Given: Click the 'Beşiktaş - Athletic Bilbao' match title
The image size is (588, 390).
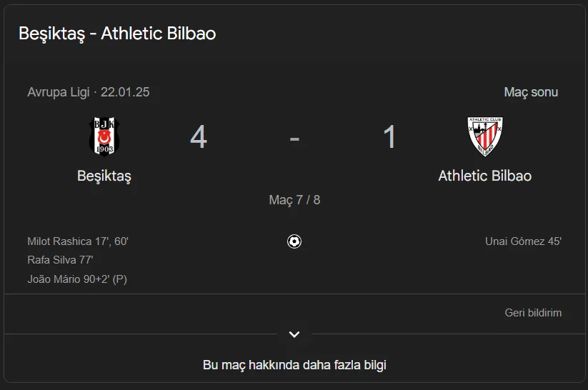Looking at the screenshot, I should [x=117, y=34].
